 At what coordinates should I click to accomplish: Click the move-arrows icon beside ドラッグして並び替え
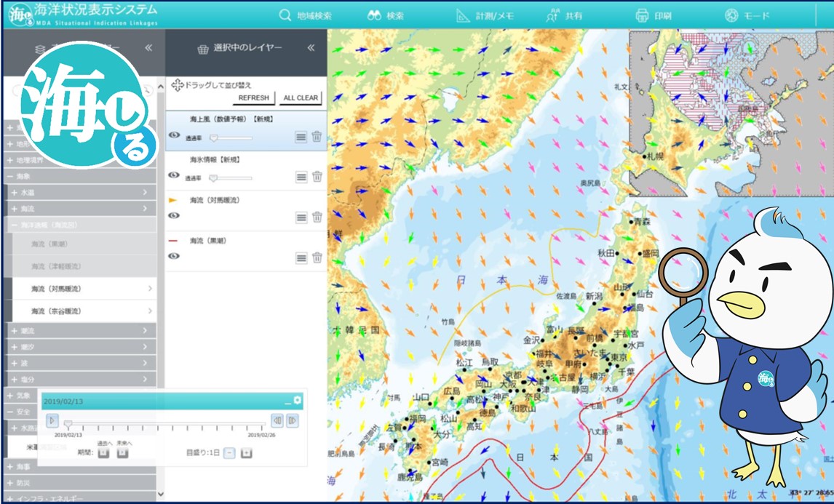tap(177, 85)
